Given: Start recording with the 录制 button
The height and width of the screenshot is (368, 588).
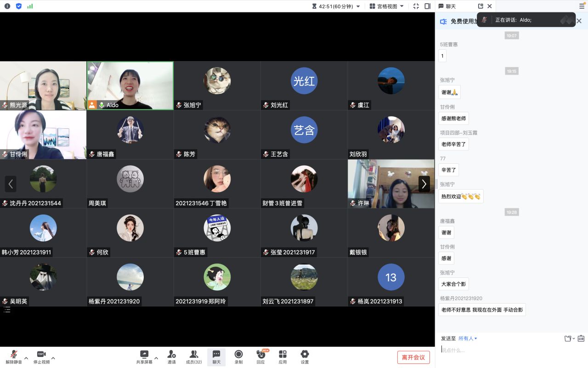Looking at the screenshot, I should (x=238, y=356).
